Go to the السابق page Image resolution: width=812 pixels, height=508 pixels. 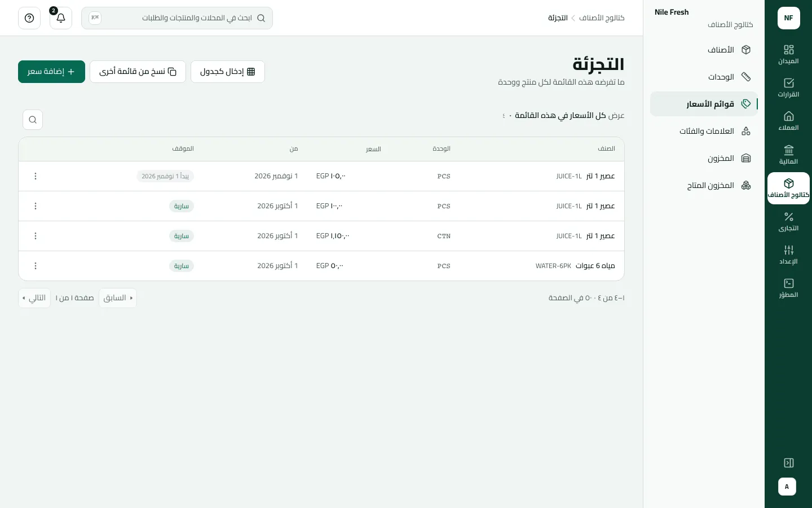tap(118, 298)
